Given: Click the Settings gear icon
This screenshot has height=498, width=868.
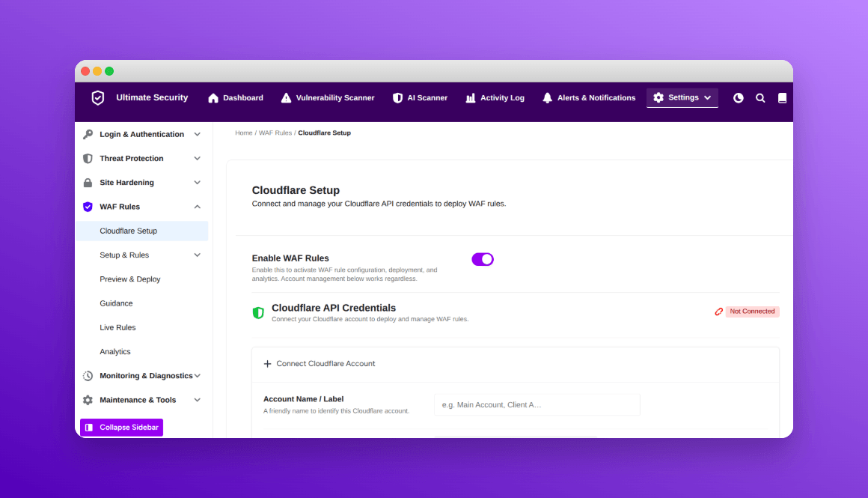Looking at the screenshot, I should [x=658, y=97].
